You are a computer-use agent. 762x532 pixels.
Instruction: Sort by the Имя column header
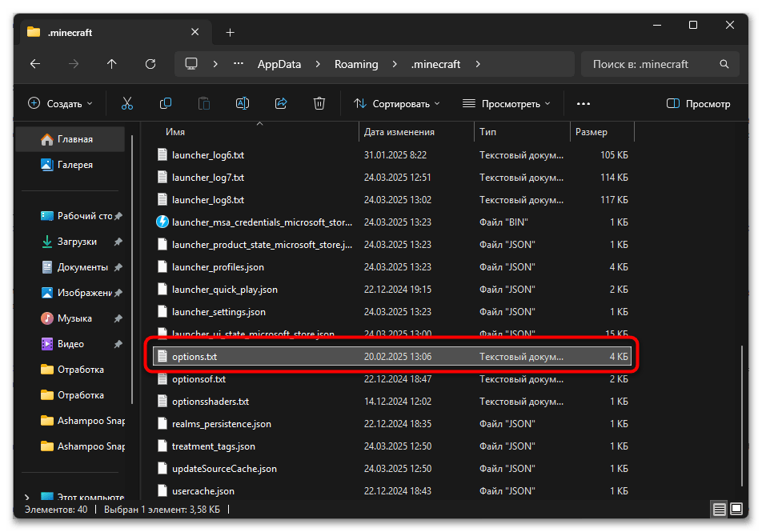259,132
